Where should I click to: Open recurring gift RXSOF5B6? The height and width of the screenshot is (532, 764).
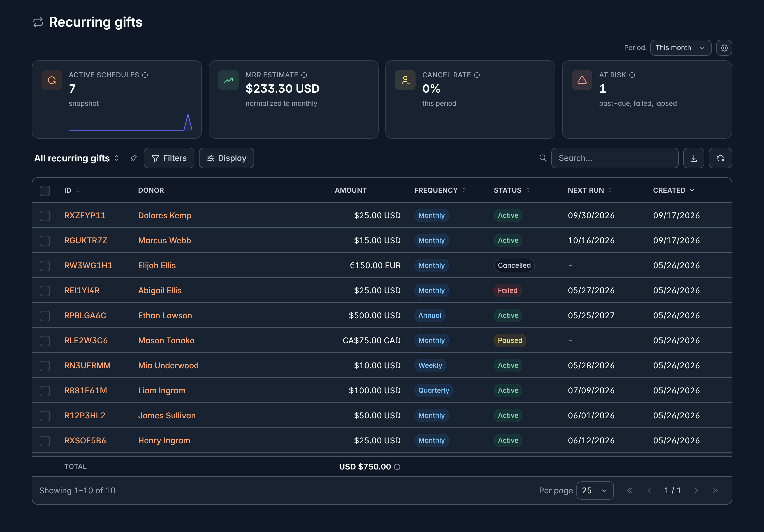(85, 440)
